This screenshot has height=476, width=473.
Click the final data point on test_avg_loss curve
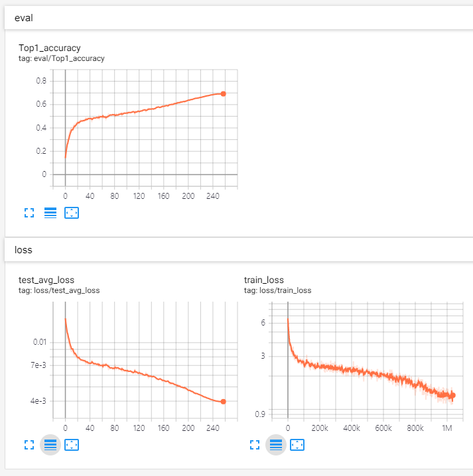(x=223, y=401)
